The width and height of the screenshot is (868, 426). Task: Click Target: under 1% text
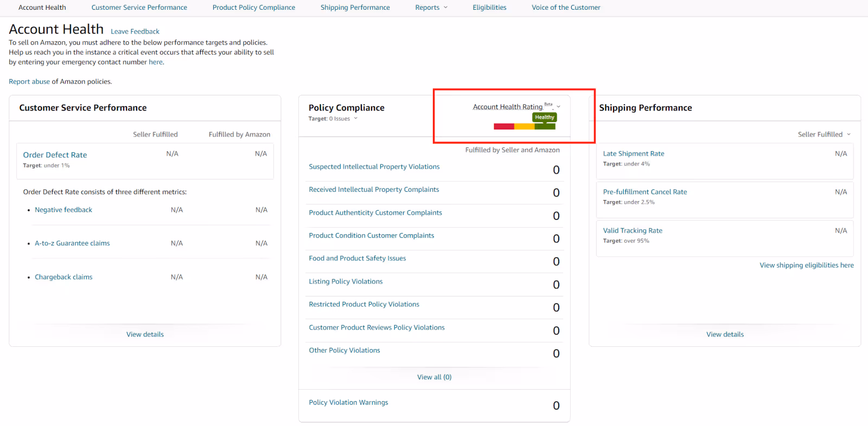46,166
